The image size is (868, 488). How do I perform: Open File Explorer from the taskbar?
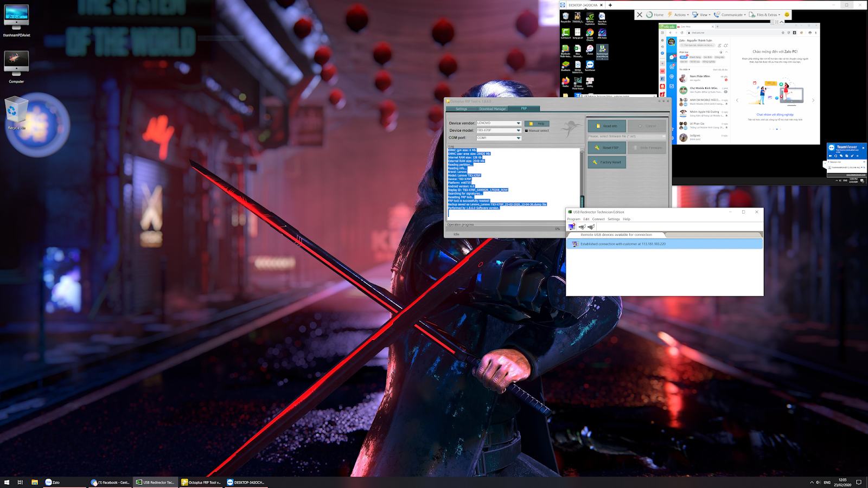[34, 482]
